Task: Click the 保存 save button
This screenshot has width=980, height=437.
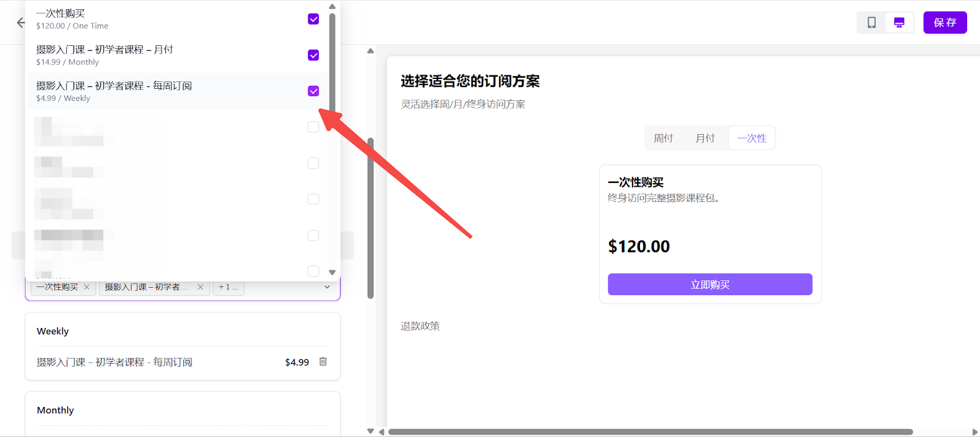Action: pos(944,23)
